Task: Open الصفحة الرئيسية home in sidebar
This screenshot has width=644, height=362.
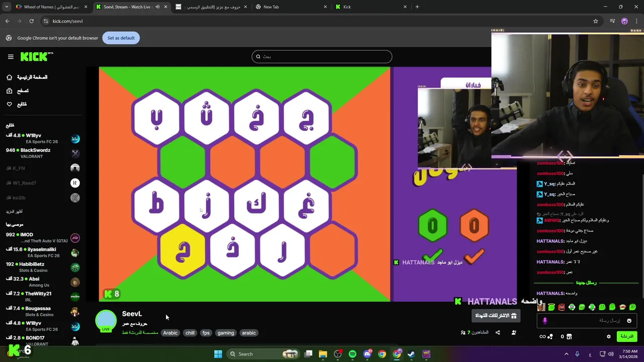Action: click(27, 77)
